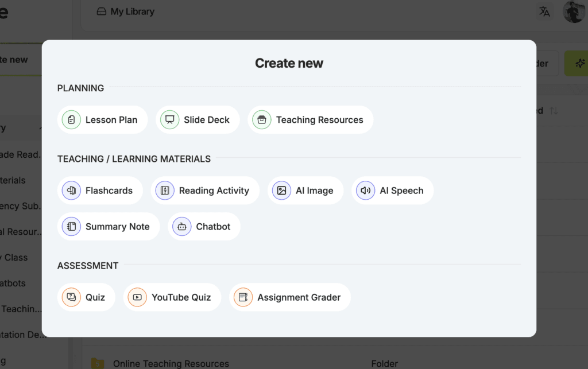Click the partially hidden 'te new' sidebar button
Viewport: 588px width, 369px height.
[21, 60]
